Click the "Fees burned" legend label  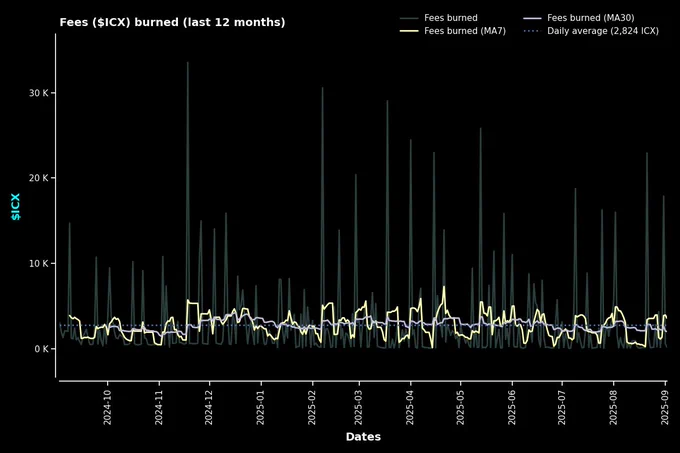451,18
